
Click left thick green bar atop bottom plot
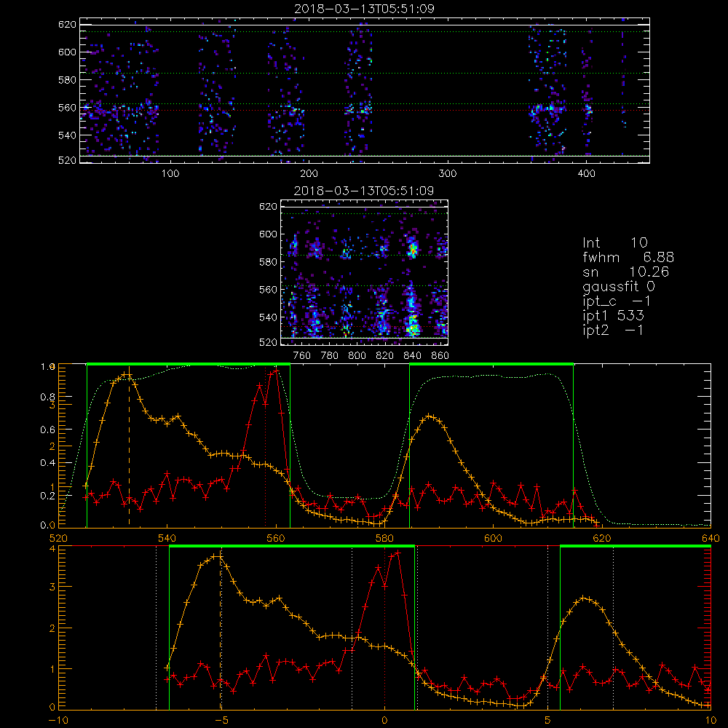[x=292, y=547]
